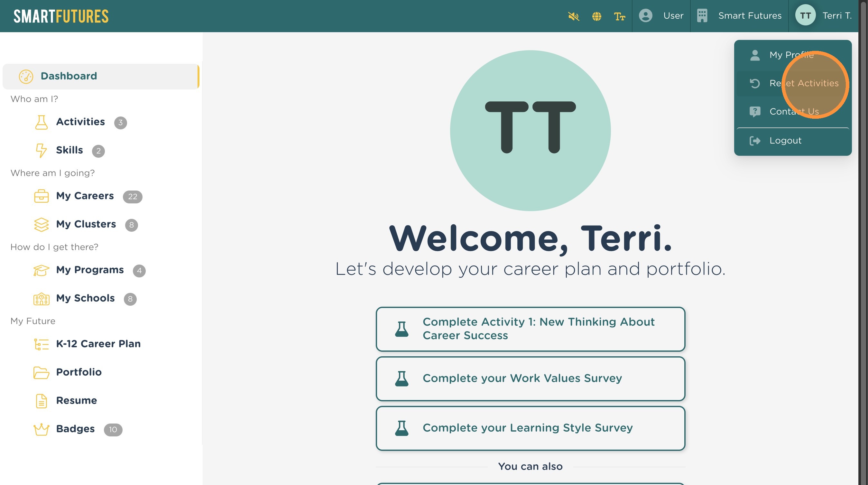Screen dimensions: 868x485
Task: Click the large TT avatar circle
Action: click(530, 130)
